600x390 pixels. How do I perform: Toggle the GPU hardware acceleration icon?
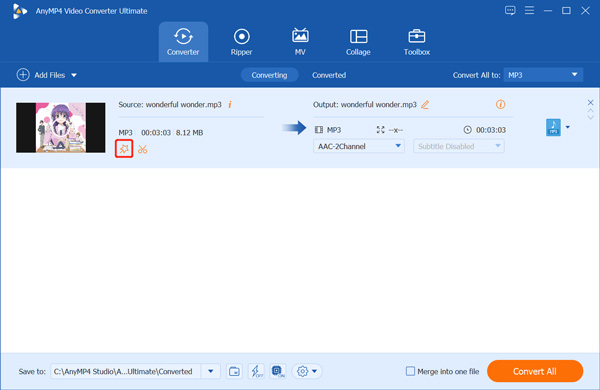tap(278, 371)
